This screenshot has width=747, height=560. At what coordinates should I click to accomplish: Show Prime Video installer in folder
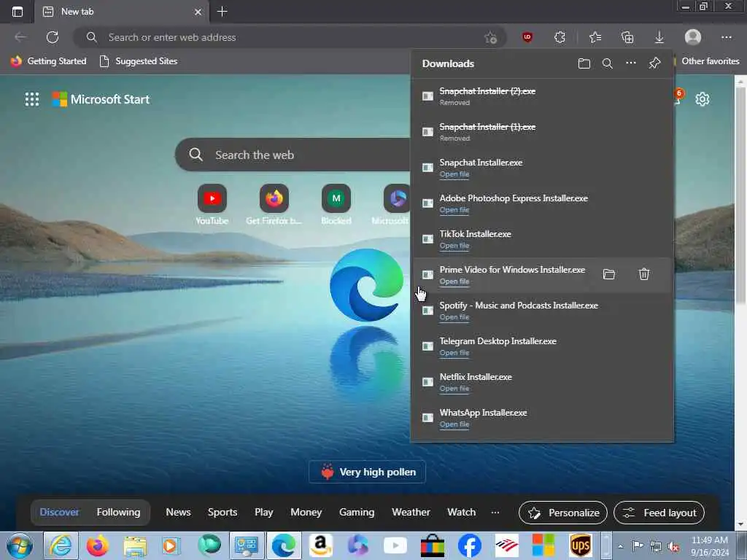pyautogui.click(x=609, y=274)
